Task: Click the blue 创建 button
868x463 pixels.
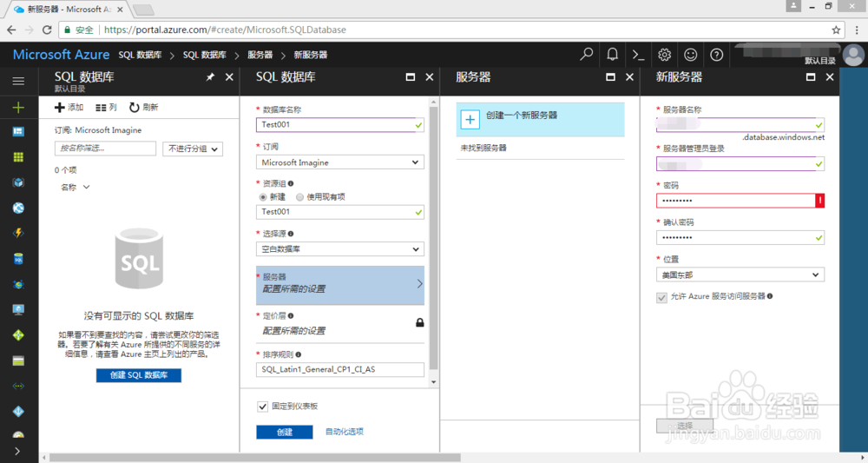Action: point(285,432)
